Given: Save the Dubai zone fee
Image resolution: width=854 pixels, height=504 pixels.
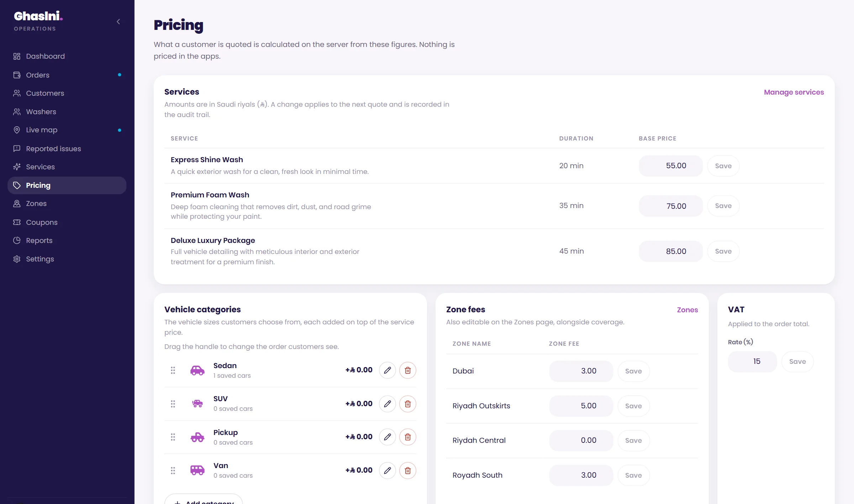Looking at the screenshot, I should pos(634,371).
